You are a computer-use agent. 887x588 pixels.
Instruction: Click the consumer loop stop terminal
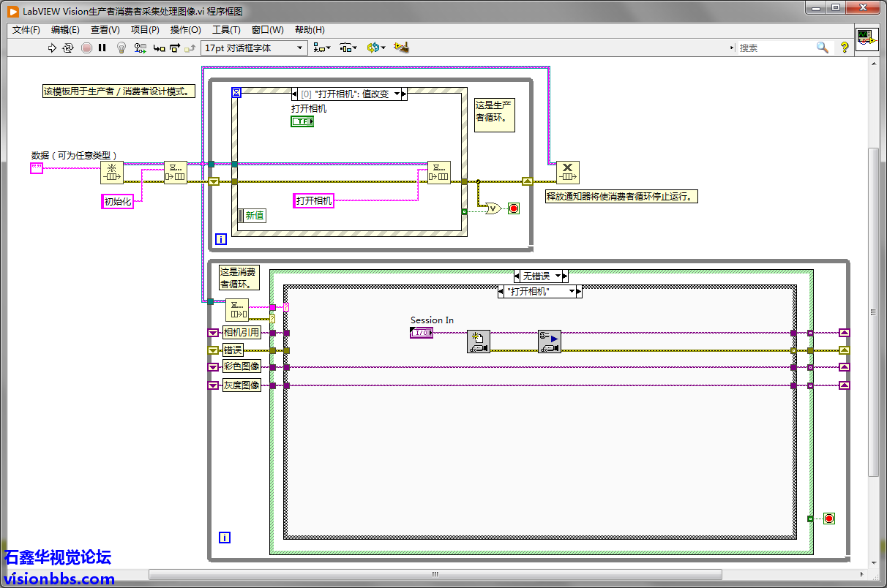click(x=828, y=519)
